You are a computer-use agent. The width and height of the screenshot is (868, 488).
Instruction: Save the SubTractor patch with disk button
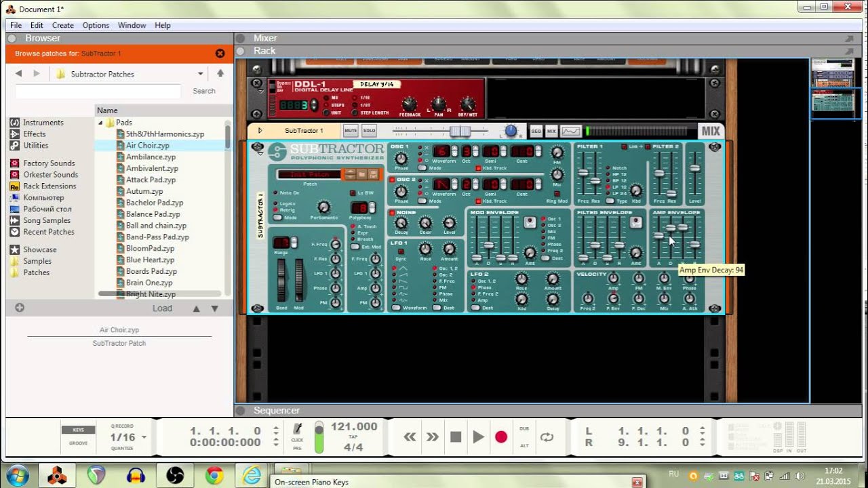click(373, 174)
